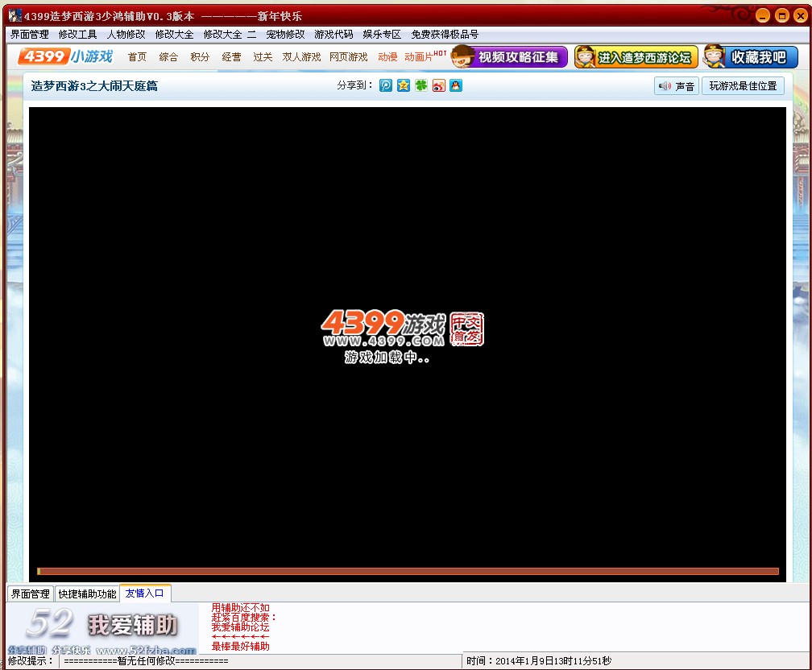Open the 人物修改 menu
The height and width of the screenshot is (670, 812).
(x=126, y=34)
